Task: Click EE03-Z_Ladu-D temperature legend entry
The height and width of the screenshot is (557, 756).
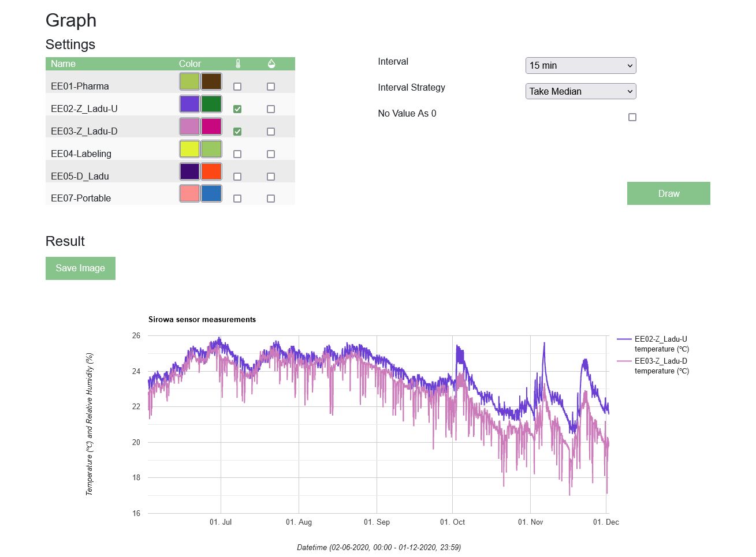Action: coord(653,366)
